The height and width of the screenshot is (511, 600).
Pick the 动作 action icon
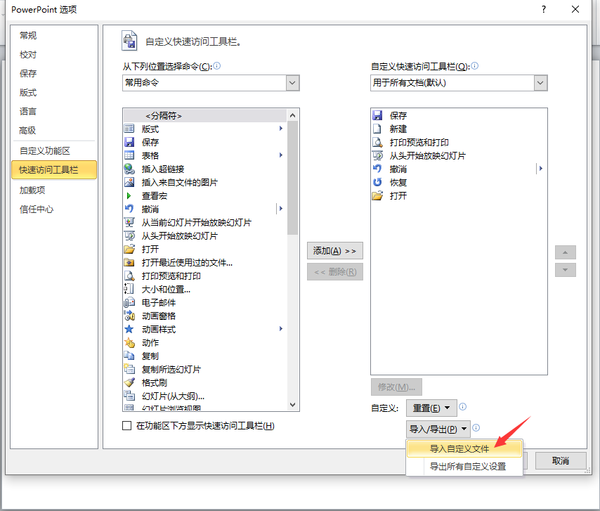pyautogui.click(x=129, y=343)
